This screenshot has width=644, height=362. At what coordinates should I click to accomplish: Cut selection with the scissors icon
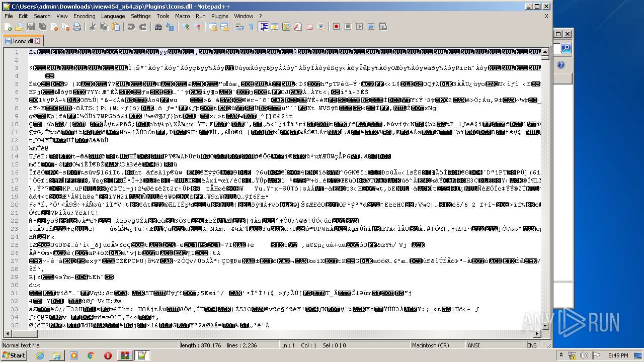(93, 27)
